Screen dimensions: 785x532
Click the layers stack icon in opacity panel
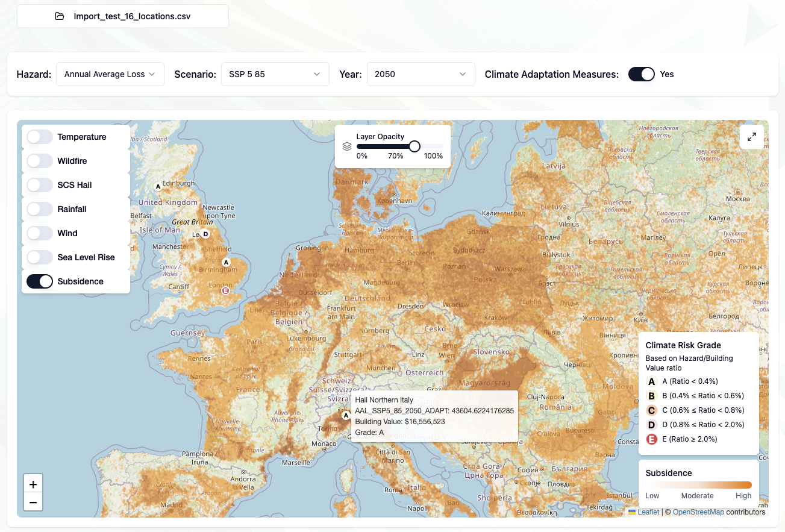tap(347, 146)
